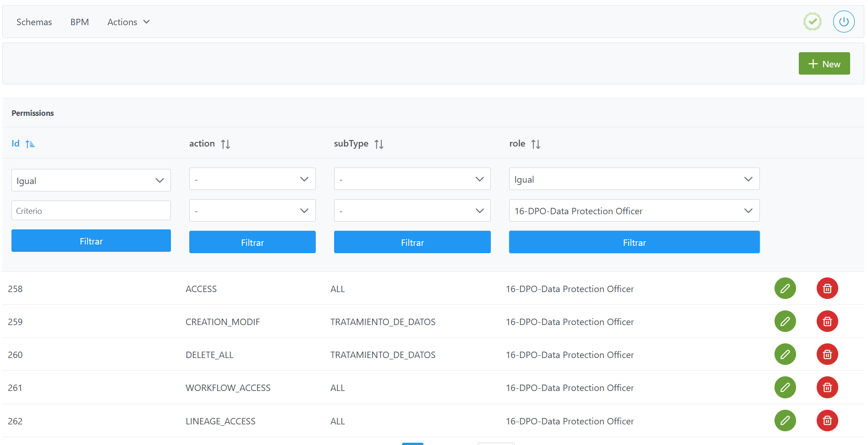Image resolution: width=868 pixels, height=445 pixels.
Task: Delete the WORKFLOW_ACCESS permission row
Action: [827, 387]
